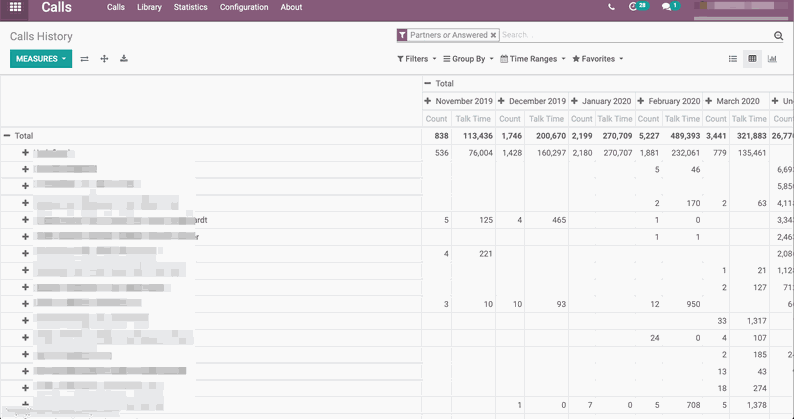Remove the Partners or Answered filter
794x419 pixels.
[x=493, y=35]
